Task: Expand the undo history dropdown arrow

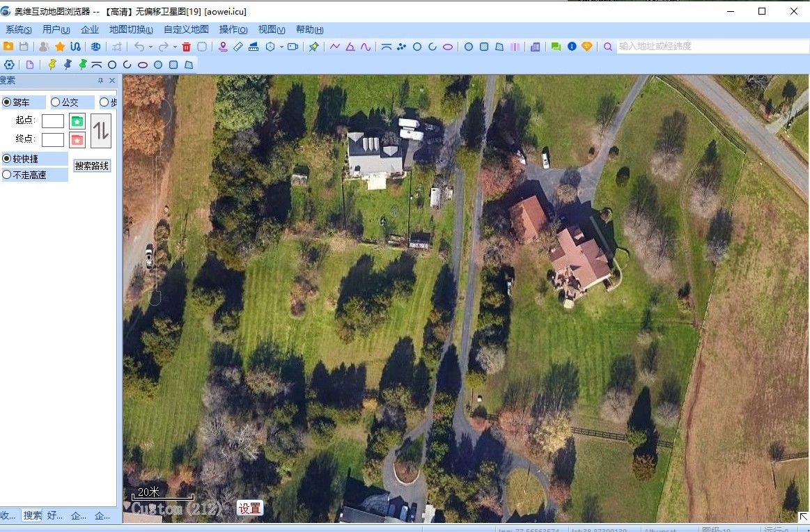Action: point(150,47)
